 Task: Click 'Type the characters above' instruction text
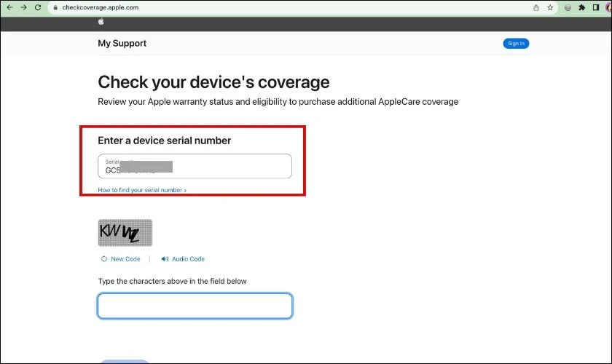(172, 281)
